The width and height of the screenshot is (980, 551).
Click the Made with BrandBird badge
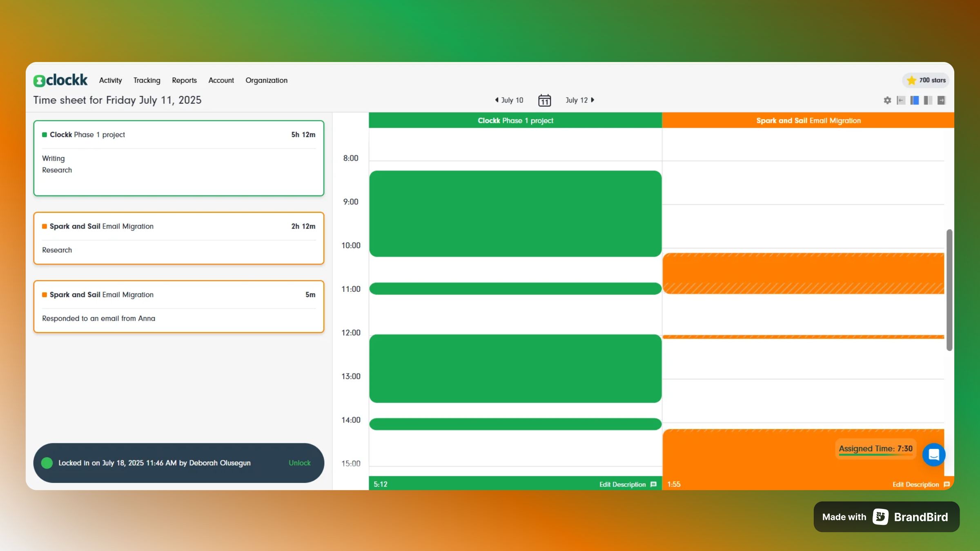(886, 517)
